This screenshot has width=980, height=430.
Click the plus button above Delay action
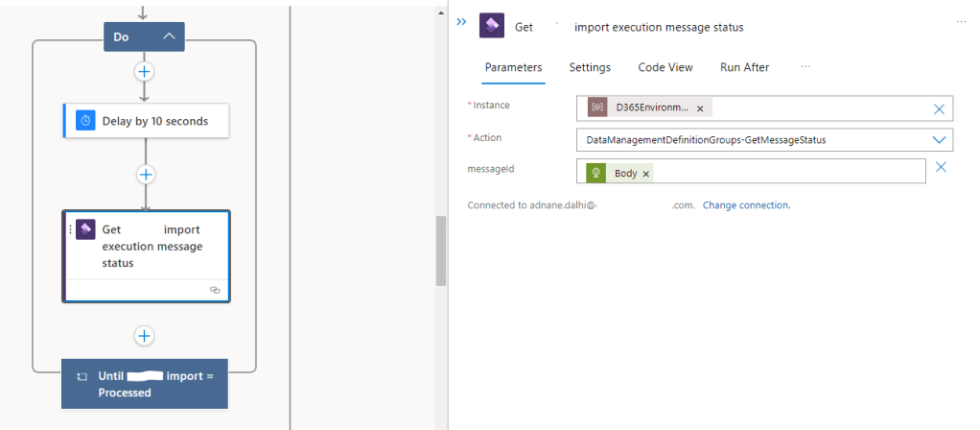(x=145, y=72)
